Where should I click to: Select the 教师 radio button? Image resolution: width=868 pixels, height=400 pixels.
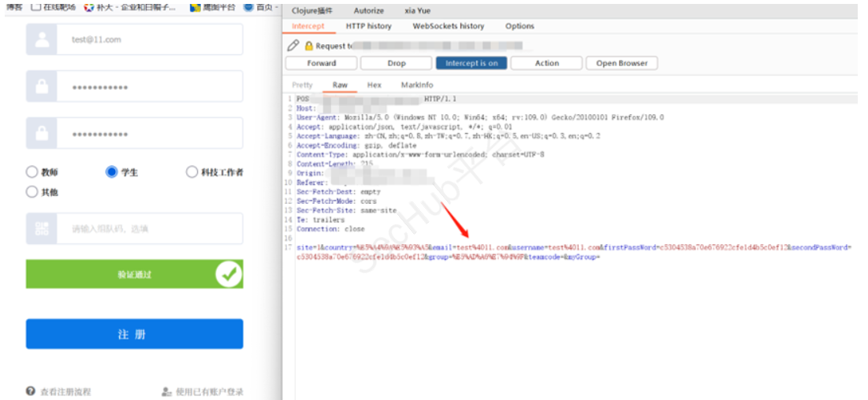32,172
